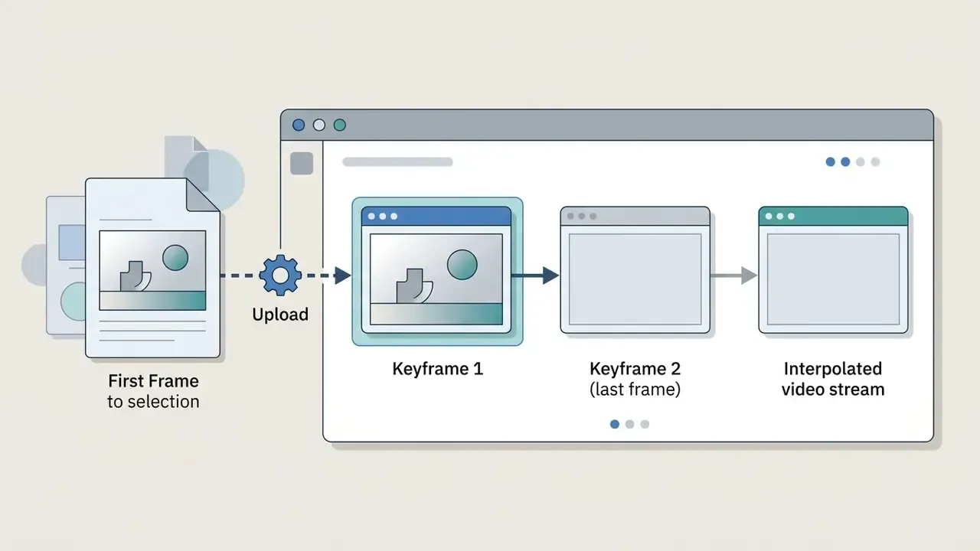Image resolution: width=980 pixels, height=551 pixels.
Task: Select the gray square icon in the sidebar
Action: point(302,163)
